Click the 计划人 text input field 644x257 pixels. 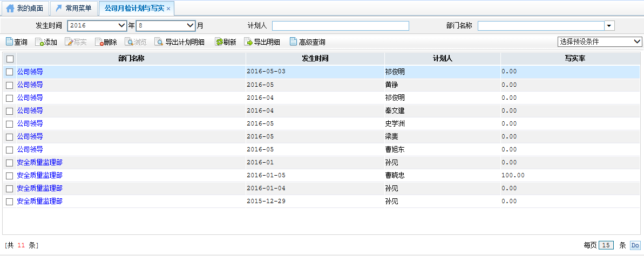tap(340, 26)
